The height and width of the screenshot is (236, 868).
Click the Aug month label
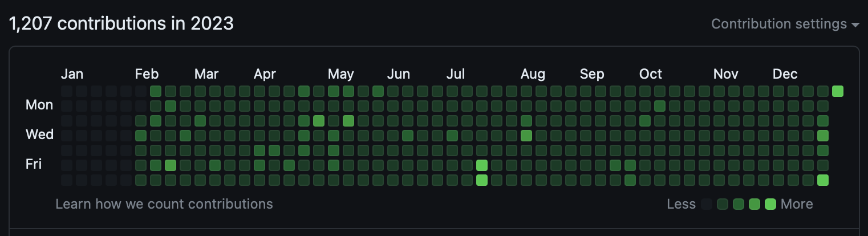pyautogui.click(x=533, y=74)
